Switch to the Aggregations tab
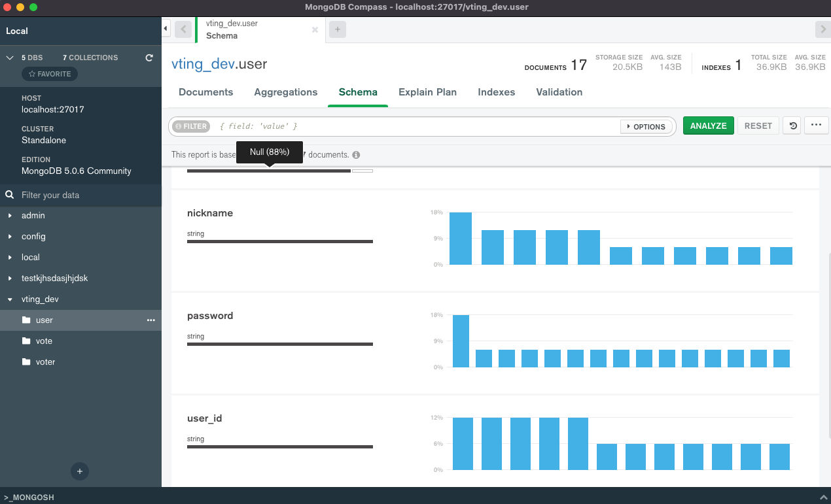 click(286, 92)
